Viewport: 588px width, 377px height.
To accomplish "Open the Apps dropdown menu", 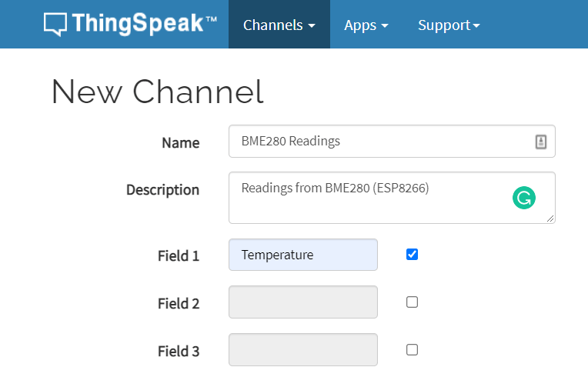I will pyautogui.click(x=366, y=25).
